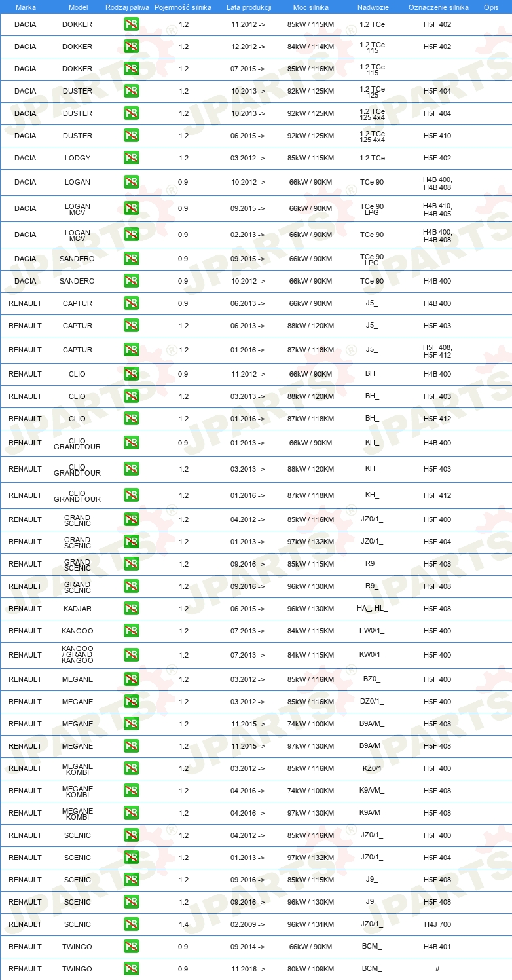The width and height of the screenshot is (512, 980).
Task: Click the fuel icon for DOKKER 07.2015 row
Action: 131,69
